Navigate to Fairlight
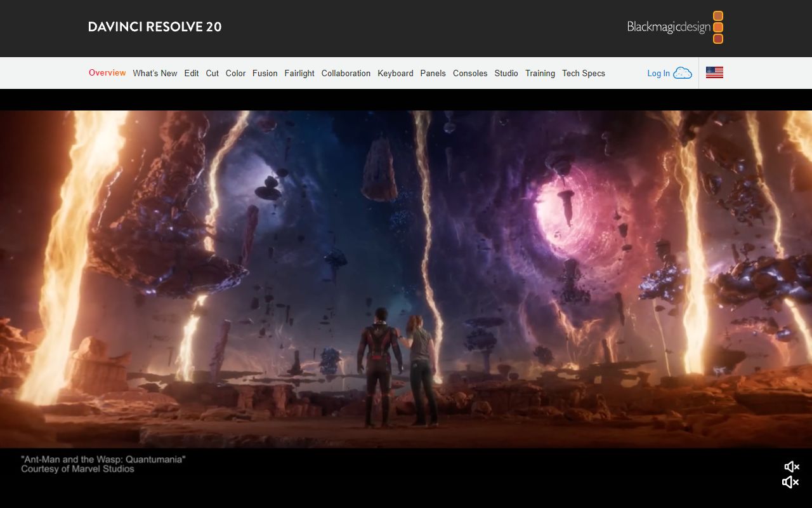The image size is (812, 508). (299, 73)
